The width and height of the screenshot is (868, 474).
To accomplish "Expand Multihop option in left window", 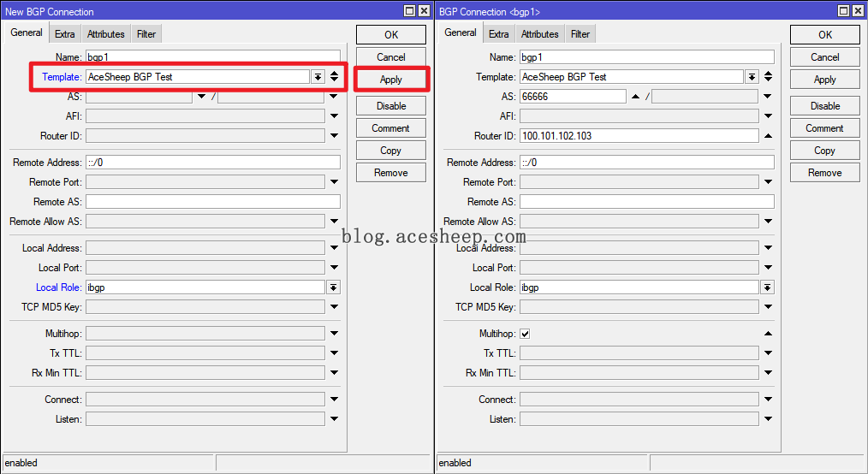I will coord(334,334).
